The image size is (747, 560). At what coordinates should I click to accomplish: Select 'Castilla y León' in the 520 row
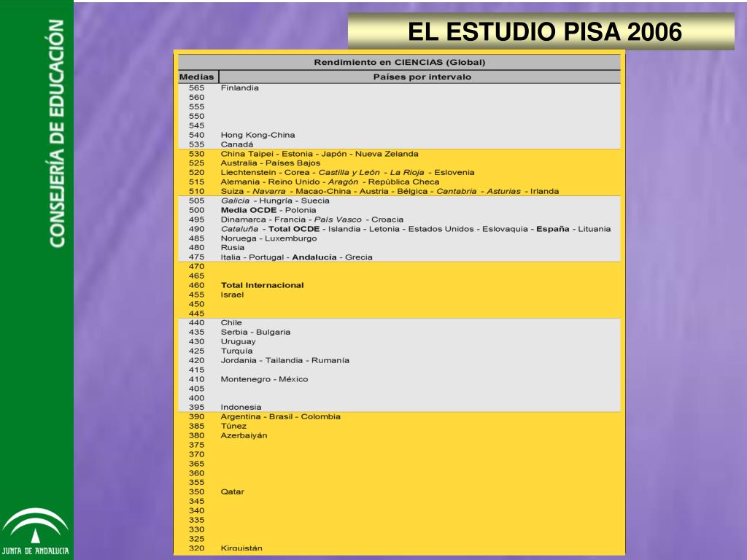point(349,172)
